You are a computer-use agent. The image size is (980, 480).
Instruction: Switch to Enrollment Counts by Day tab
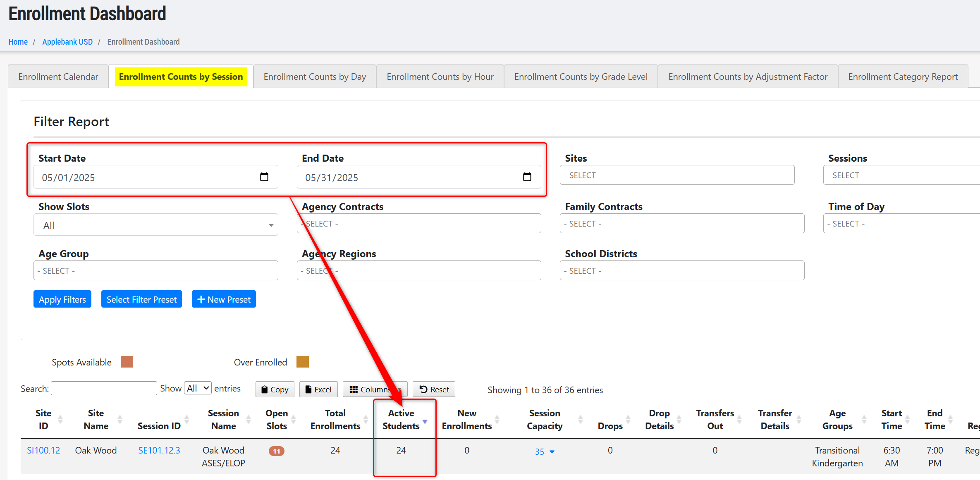(315, 76)
